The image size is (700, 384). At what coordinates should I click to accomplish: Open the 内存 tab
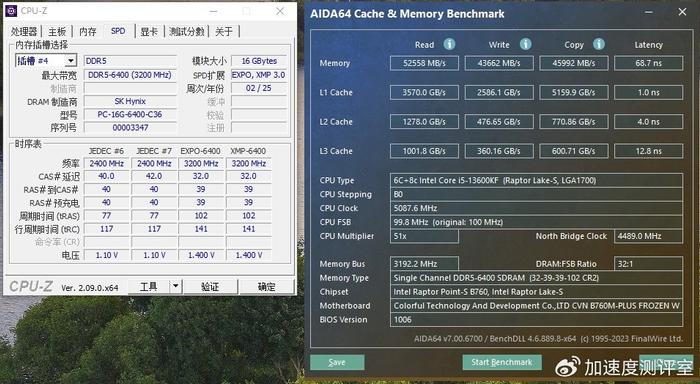88,32
